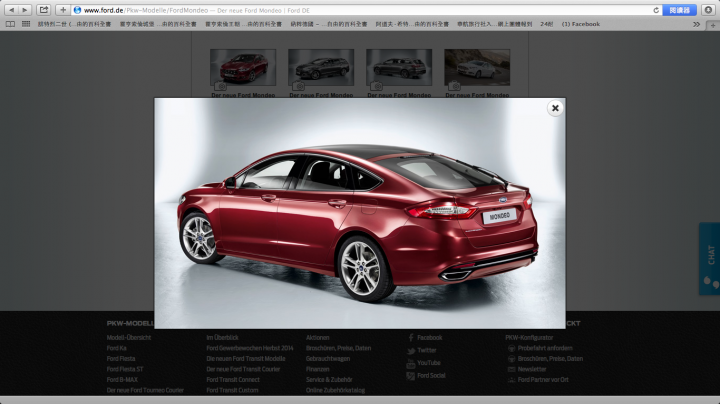This screenshot has width=720, height=404.
Task: Open the CHAT side tab
Action: point(710,258)
